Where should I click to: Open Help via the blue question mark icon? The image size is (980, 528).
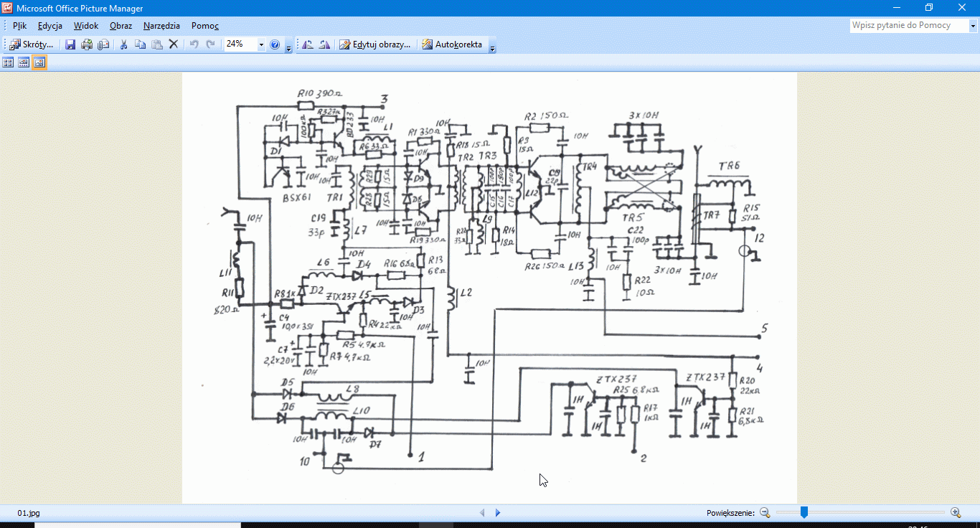tap(275, 44)
